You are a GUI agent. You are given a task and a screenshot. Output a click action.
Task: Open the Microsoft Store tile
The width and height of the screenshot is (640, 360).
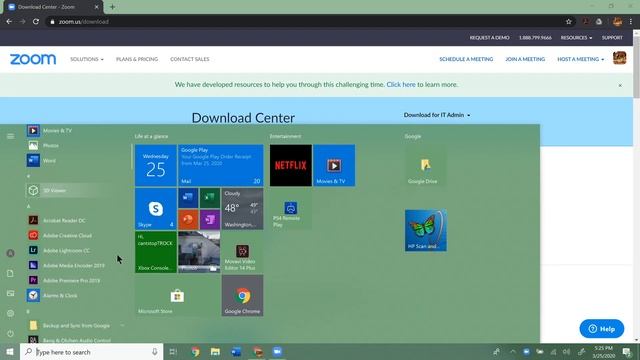tap(177, 296)
